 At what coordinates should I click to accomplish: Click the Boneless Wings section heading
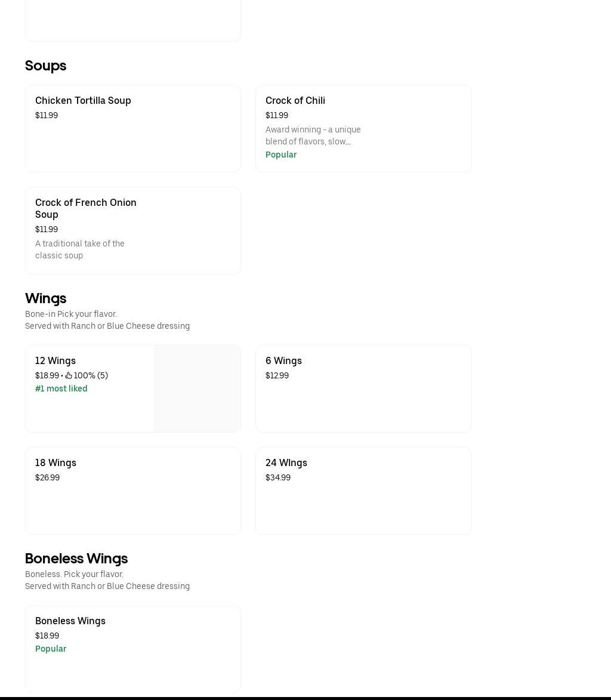76,559
